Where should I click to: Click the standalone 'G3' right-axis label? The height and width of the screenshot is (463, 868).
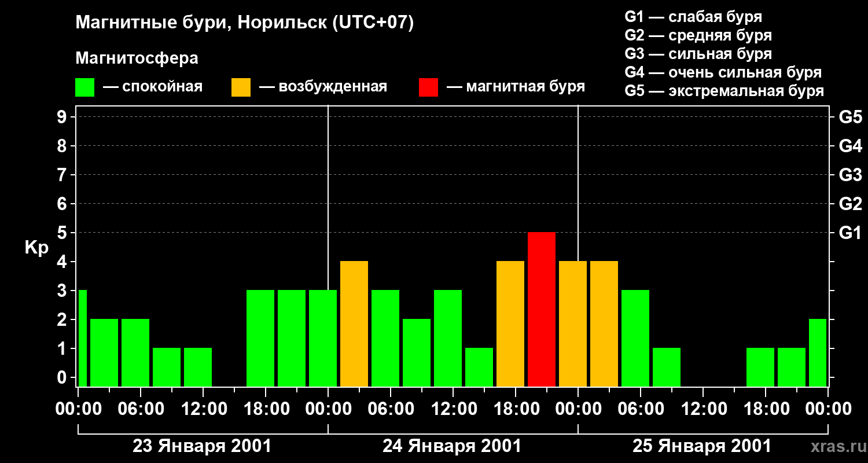[850, 175]
